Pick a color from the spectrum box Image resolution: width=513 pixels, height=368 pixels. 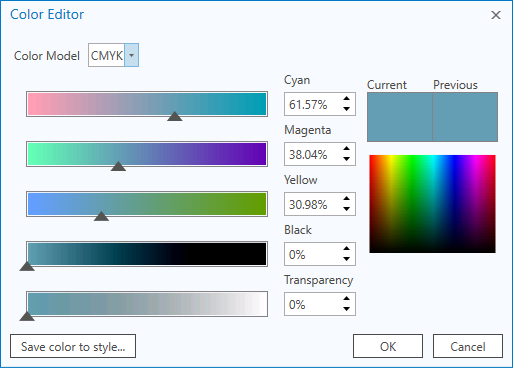click(432, 204)
